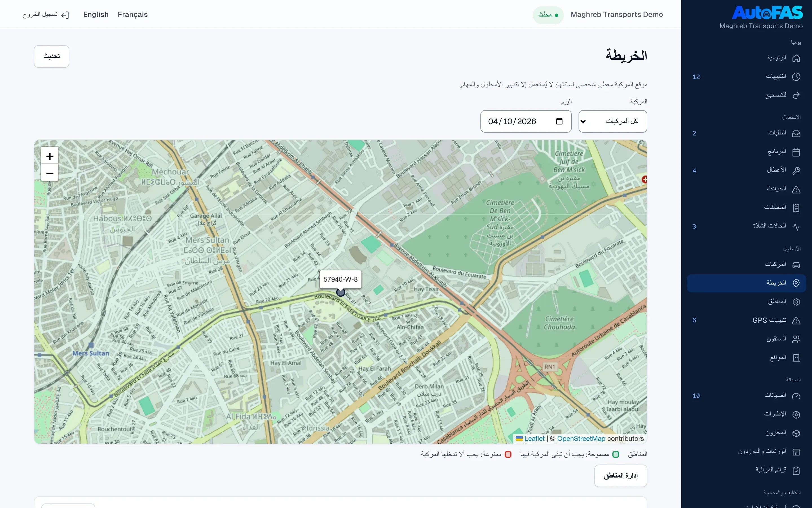Click the redo arrow icon للتصحيح
Screen dimensions: 812x508
pos(796,95)
